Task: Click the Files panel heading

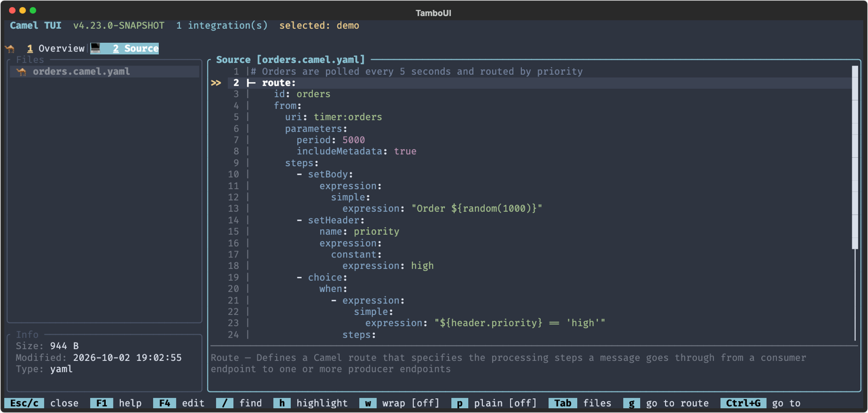Action: click(x=30, y=60)
